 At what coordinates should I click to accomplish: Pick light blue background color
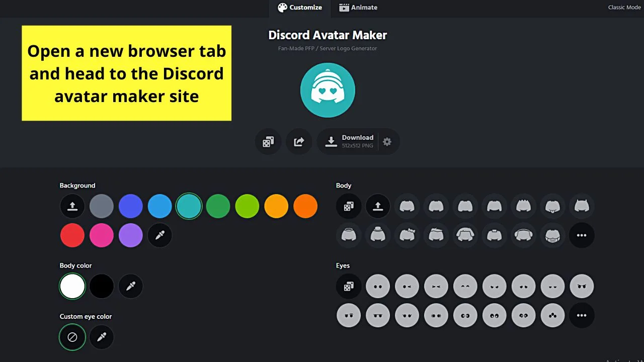pos(160,206)
